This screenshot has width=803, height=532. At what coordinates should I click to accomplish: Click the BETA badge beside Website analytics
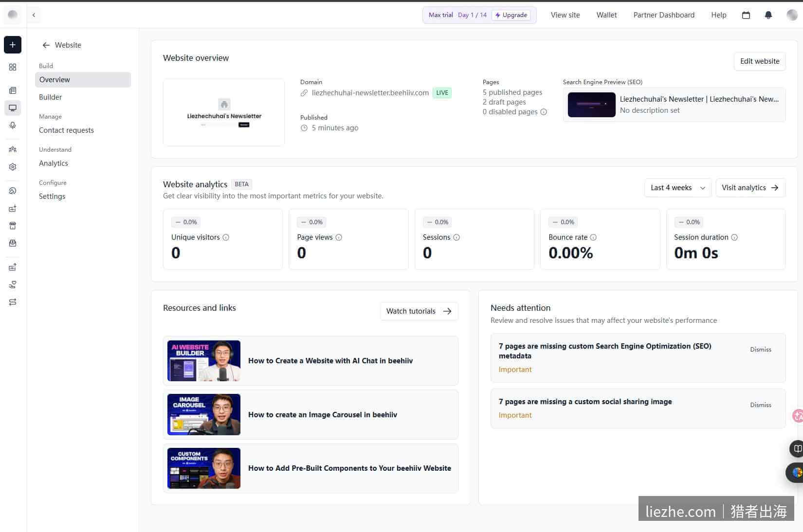(241, 184)
